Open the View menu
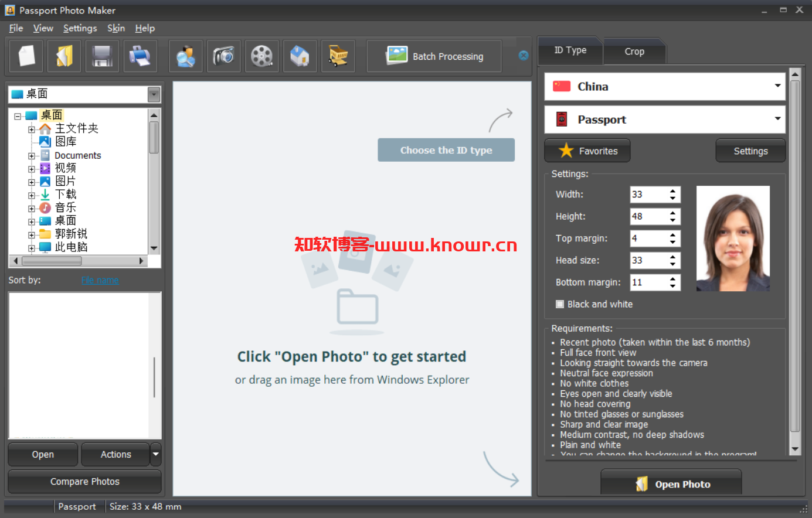The height and width of the screenshot is (518, 812). click(43, 28)
